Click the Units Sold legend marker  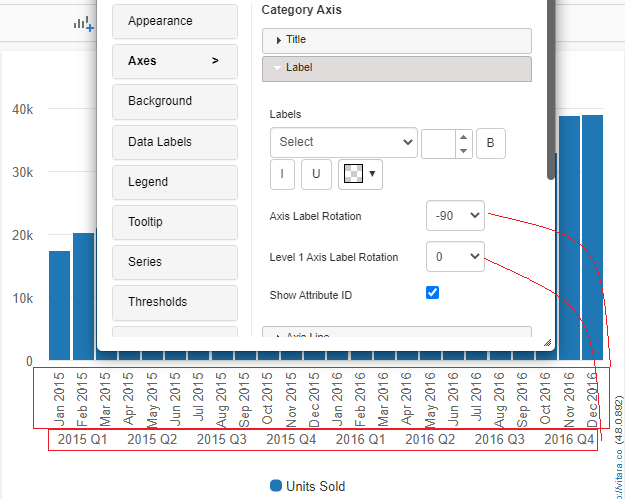click(276, 486)
